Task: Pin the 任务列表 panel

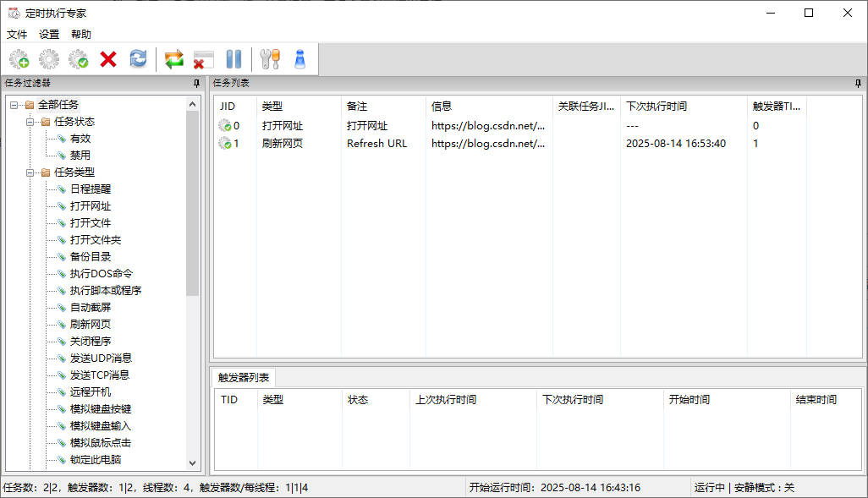Action: pyautogui.click(x=858, y=83)
